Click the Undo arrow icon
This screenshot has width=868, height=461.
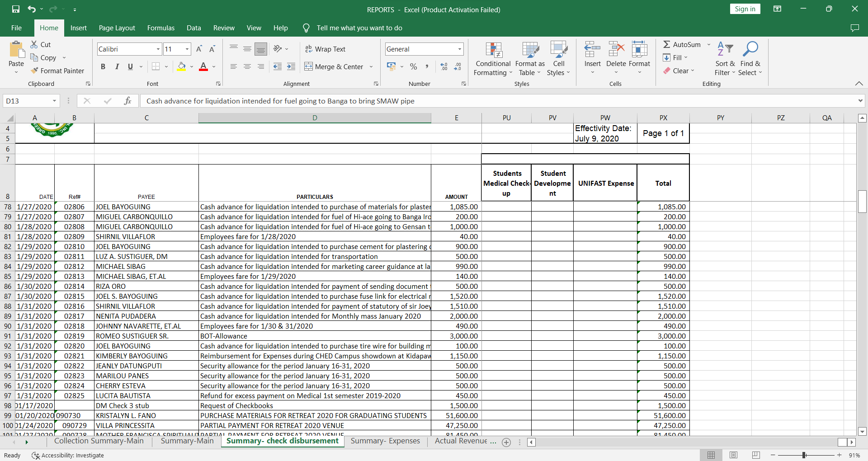[x=31, y=9]
